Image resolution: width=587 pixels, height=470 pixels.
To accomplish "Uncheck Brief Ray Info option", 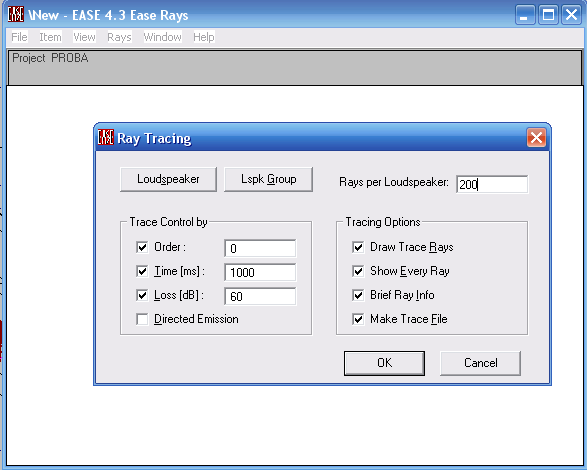I will (358, 295).
